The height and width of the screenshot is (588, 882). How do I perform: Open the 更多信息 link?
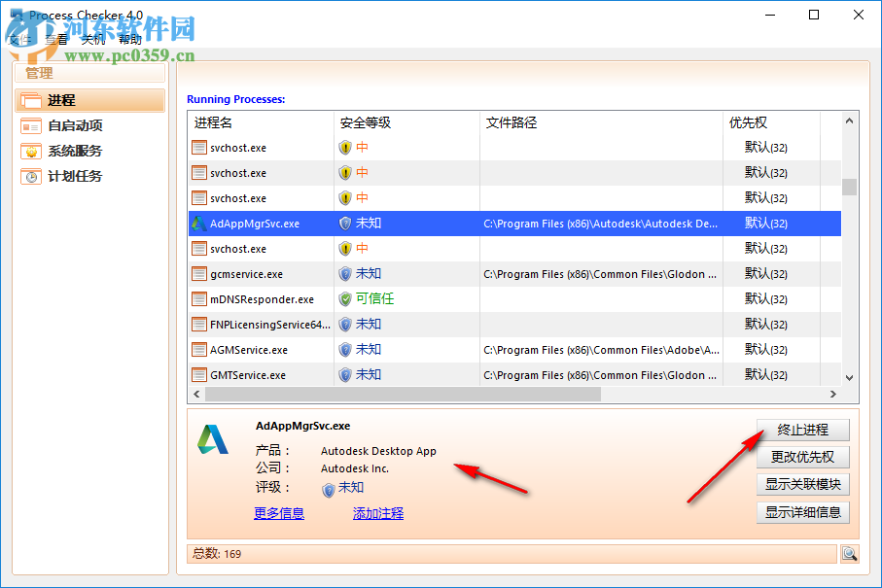click(x=278, y=512)
